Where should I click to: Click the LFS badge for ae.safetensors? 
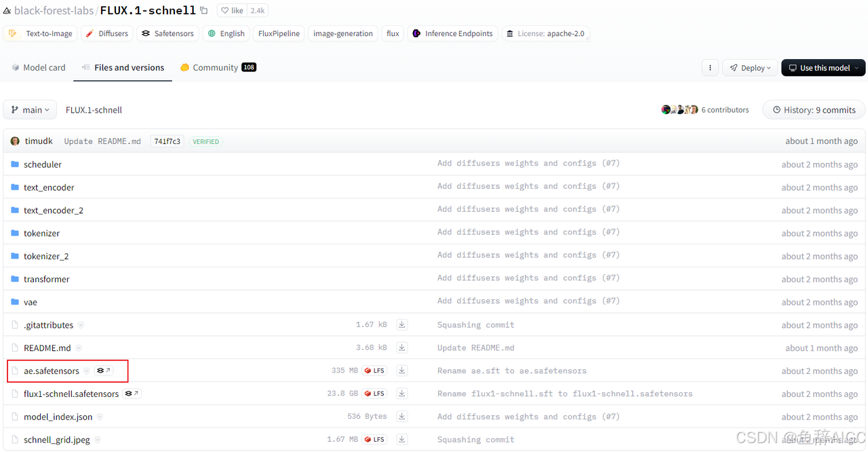[374, 371]
